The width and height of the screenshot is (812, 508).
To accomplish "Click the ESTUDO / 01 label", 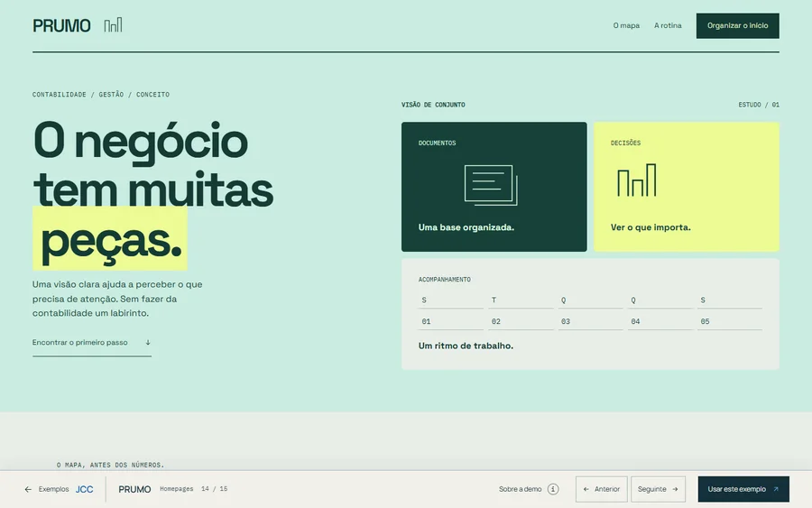I will tap(759, 105).
